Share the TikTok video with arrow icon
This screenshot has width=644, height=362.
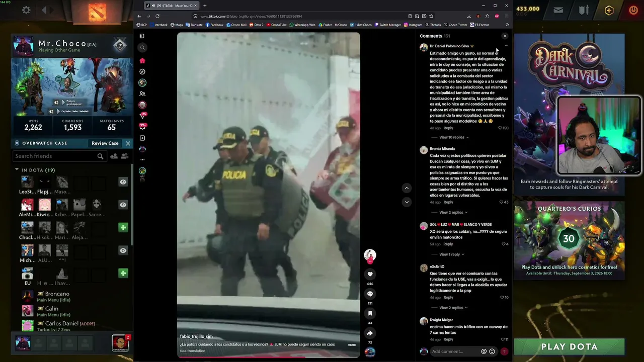[370, 333]
